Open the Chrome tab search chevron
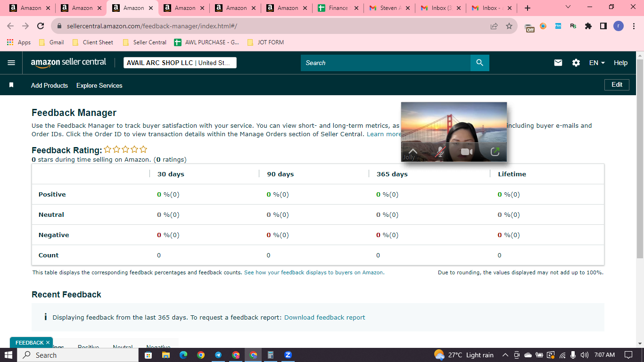Image resolution: width=644 pixels, height=362 pixels. [x=568, y=7]
